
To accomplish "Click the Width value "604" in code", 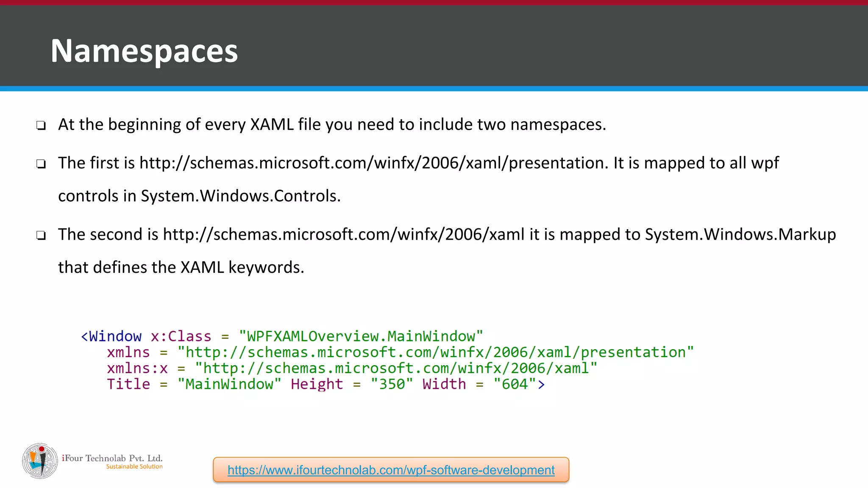I will [515, 384].
